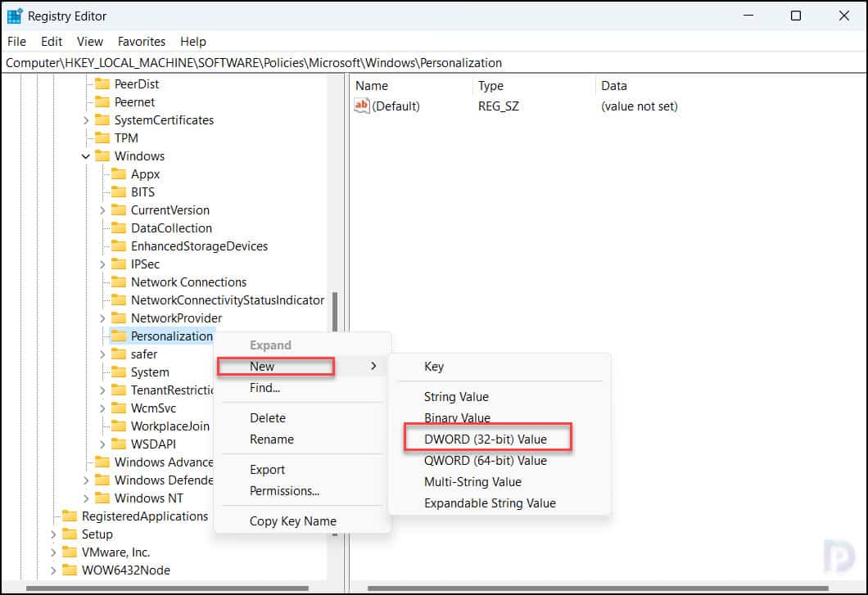
Task: Click the values pane horizontal scrollbar
Action: point(598,588)
